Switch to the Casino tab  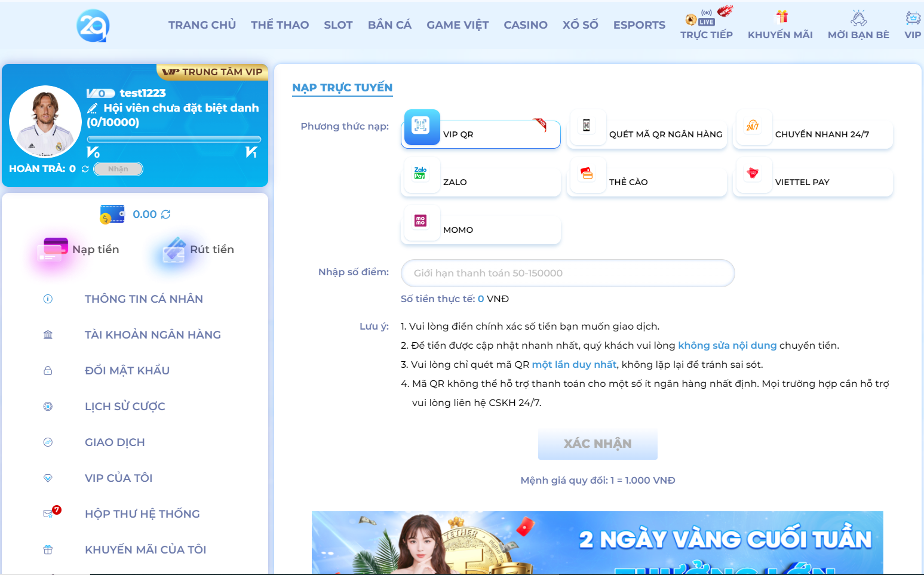point(525,24)
